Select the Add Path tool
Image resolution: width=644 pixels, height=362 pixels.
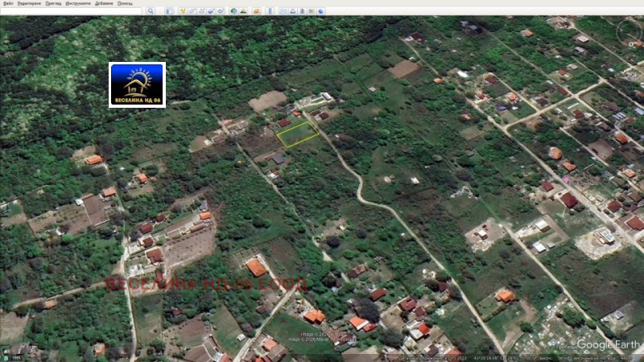click(202, 11)
